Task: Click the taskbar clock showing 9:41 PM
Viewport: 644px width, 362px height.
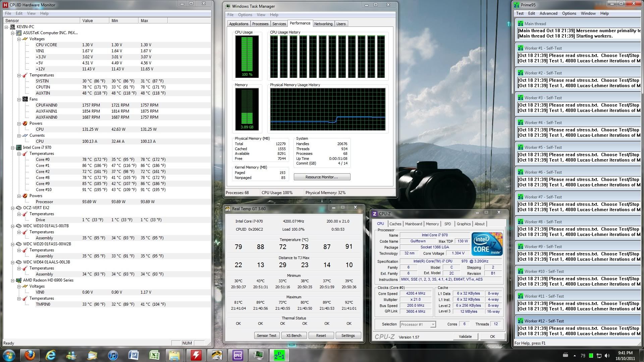Action: point(625,355)
